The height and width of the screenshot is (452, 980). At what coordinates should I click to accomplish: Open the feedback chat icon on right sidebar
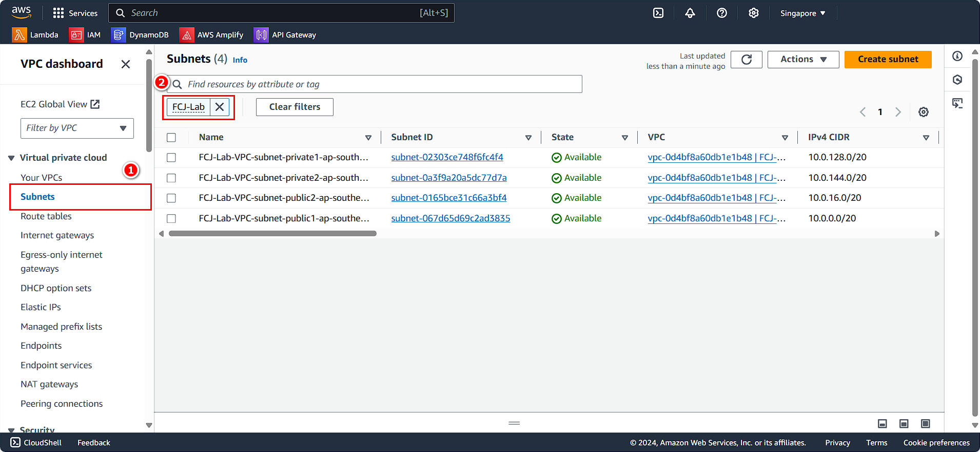click(x=957, y=103)
